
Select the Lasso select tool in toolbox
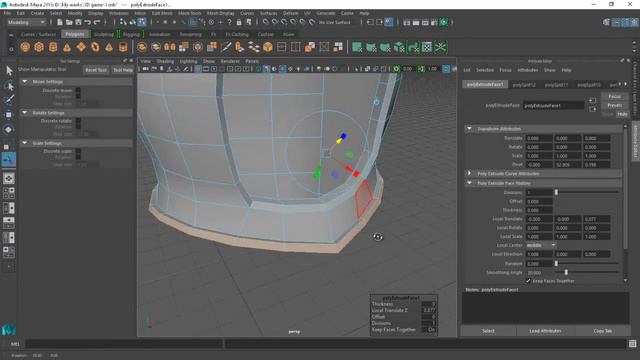click(x=9, y=86)
